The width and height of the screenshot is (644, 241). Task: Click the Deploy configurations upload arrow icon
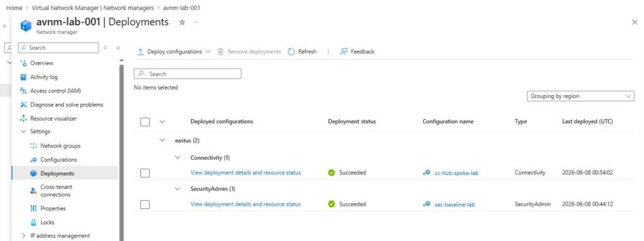[x=140, y=52]
